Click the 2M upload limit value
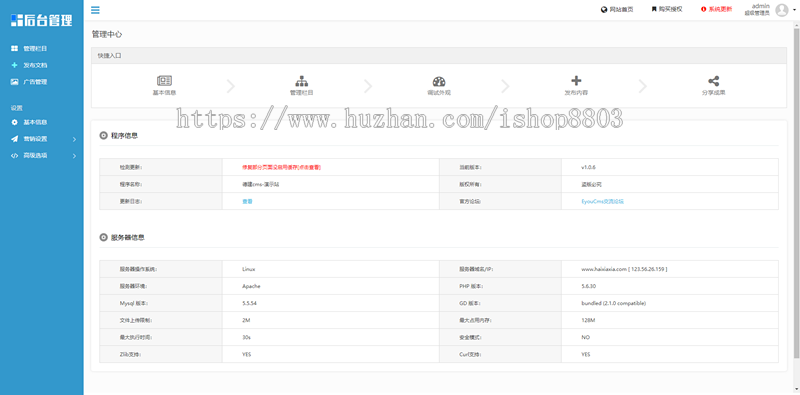Viewport: 800px width, 395px height. tap(246, 320)
